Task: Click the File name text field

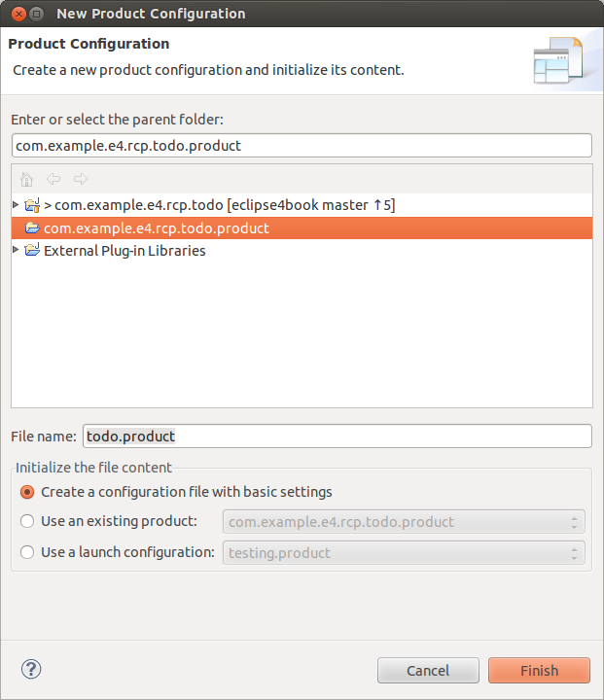Action: [337, 437]
